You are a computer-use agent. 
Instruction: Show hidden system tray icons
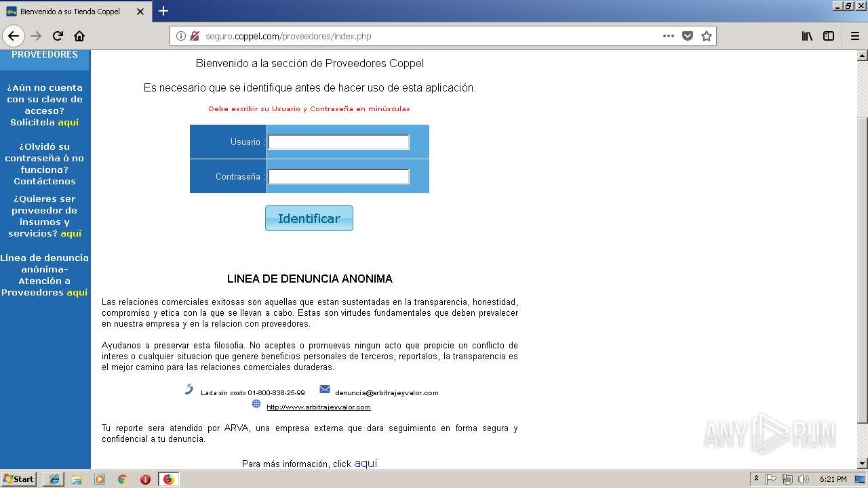(756, 479)
